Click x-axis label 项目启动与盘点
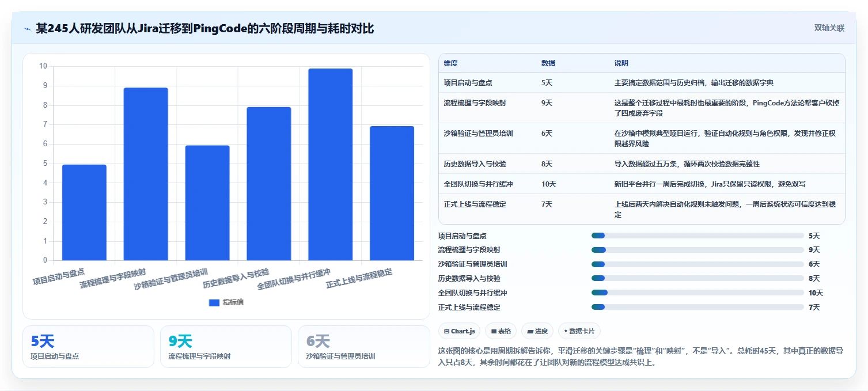This screenshot has height=391, width=868. pos(58,276)
